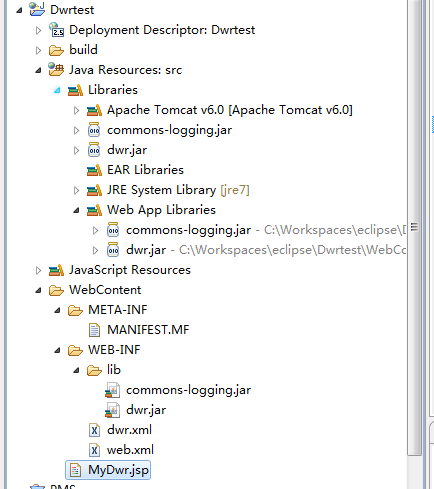Viewport: 434px width, 489px height.
Task: Click the JRE System Library icon
Action: 94,190
